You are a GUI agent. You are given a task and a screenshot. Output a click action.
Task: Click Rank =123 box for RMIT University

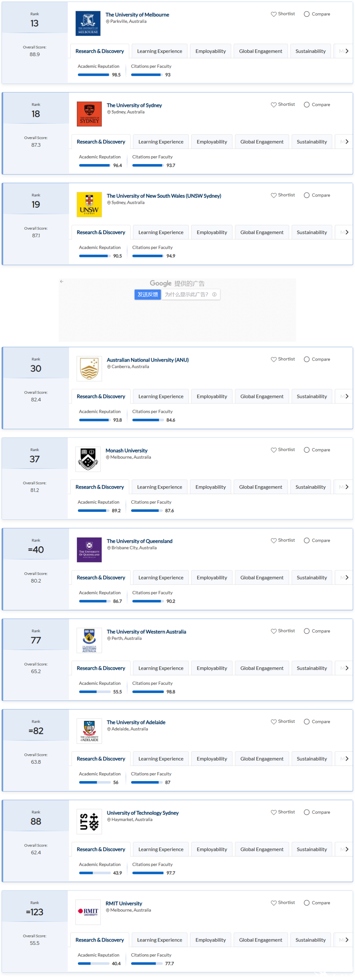coord(35,906)
